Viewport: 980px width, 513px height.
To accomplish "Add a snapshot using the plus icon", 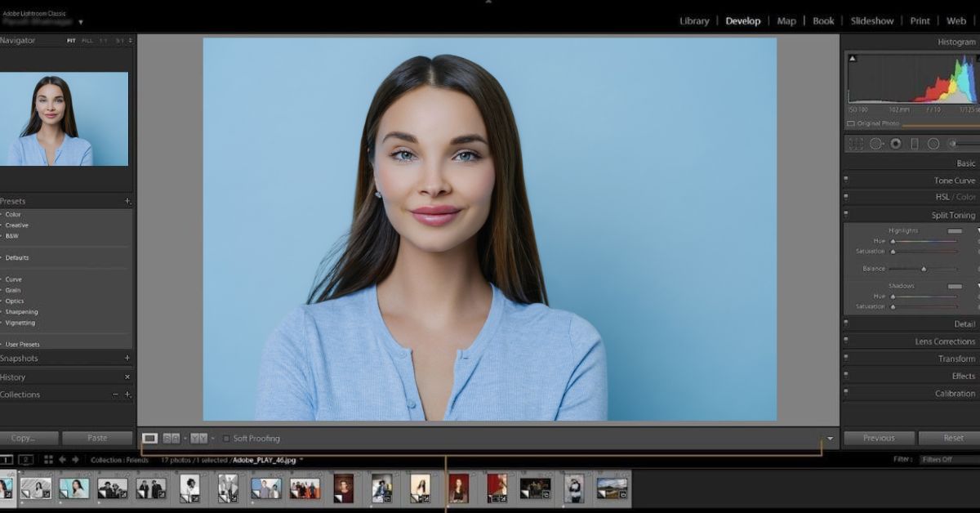I will [x=127, y=358].
